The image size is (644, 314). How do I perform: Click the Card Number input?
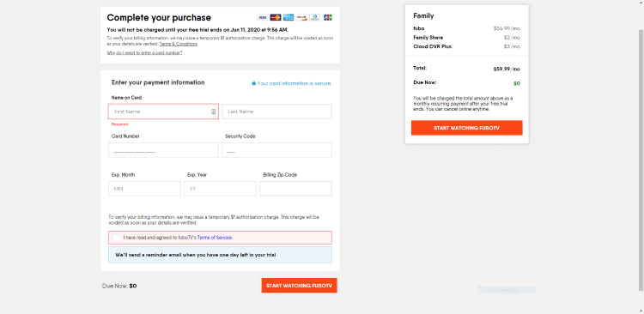point(163,150)
